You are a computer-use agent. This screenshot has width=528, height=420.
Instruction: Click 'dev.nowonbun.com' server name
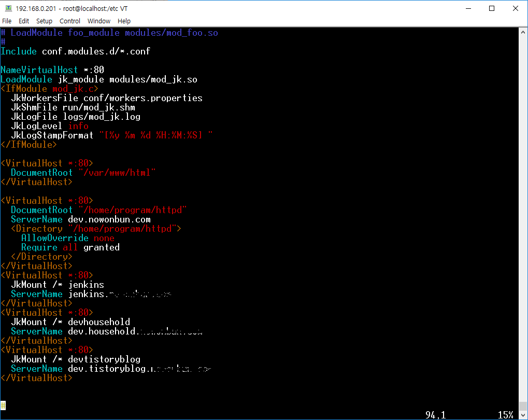[x=109, y=219]
